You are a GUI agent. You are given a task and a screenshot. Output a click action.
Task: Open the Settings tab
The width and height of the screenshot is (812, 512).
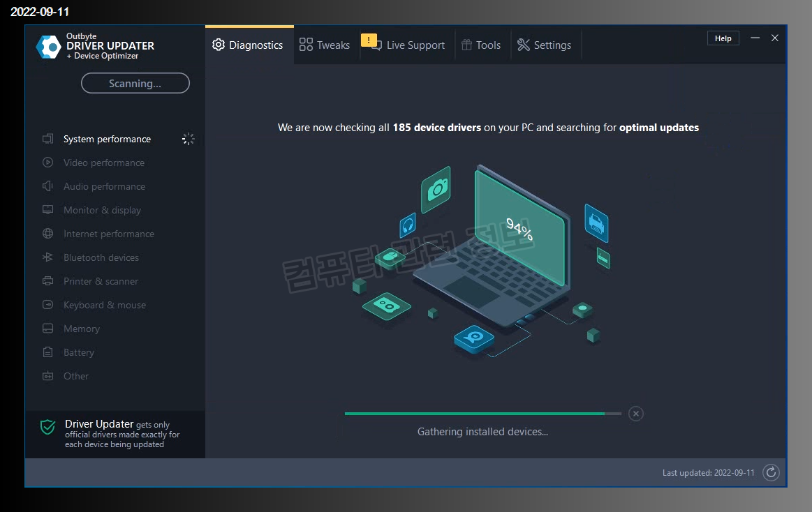(x=545, y=45)
